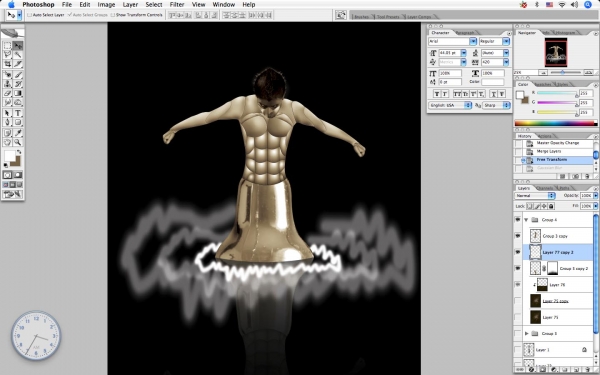Open the Layer menu
Screen dimensions: 600x375
pos(130,5)
